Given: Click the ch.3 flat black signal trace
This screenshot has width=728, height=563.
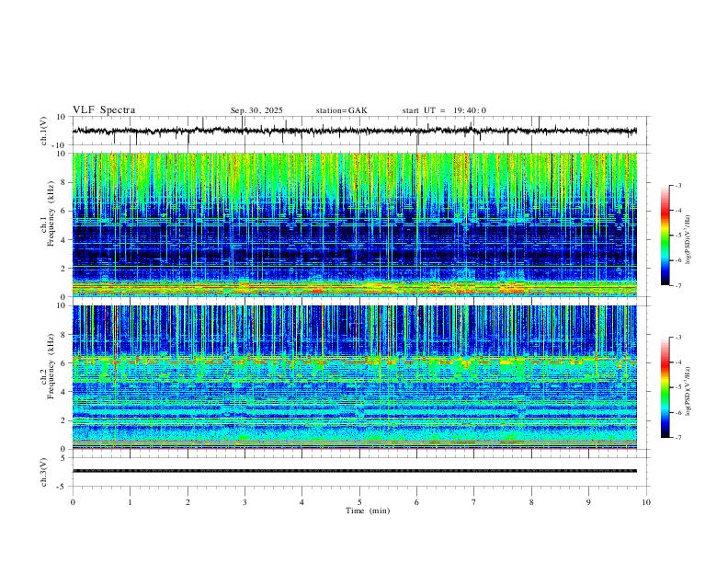Looking at the screenshot, I should (x=354, y=471).
